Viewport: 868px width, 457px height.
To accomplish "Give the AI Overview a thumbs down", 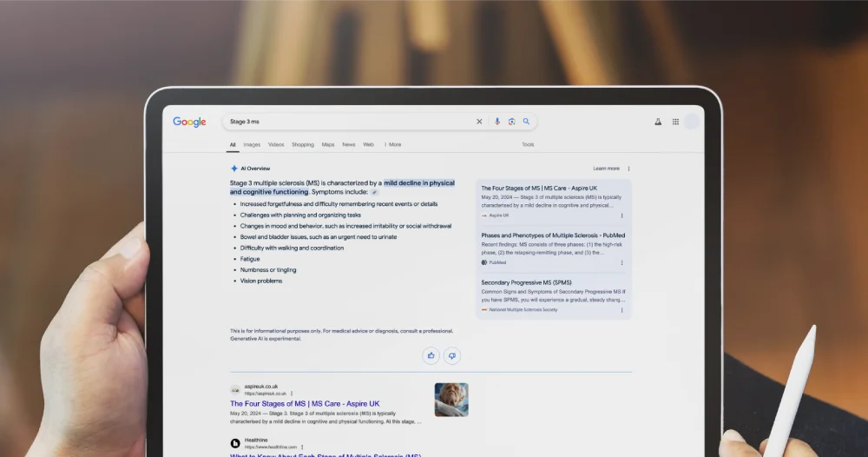I will pos(451,355).
